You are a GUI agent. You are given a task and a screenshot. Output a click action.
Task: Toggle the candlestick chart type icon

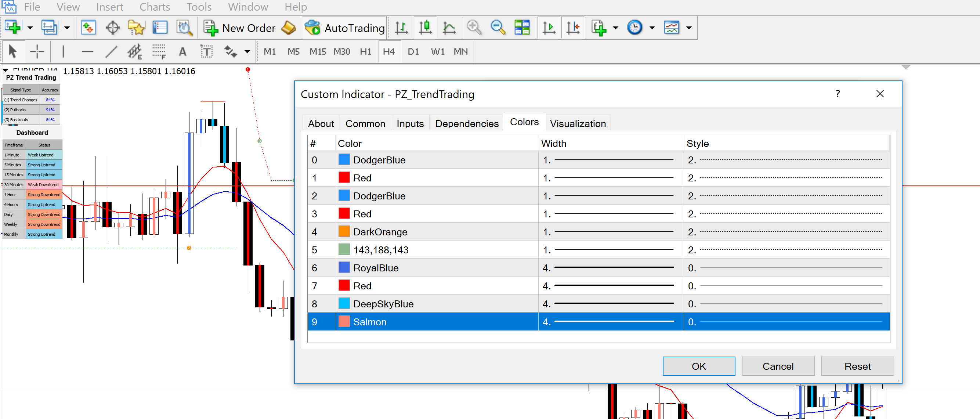pos(425,28)
